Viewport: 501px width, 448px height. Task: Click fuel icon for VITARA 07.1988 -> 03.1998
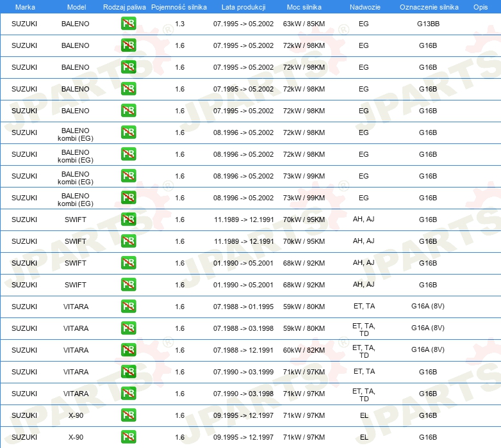[128, 328]
